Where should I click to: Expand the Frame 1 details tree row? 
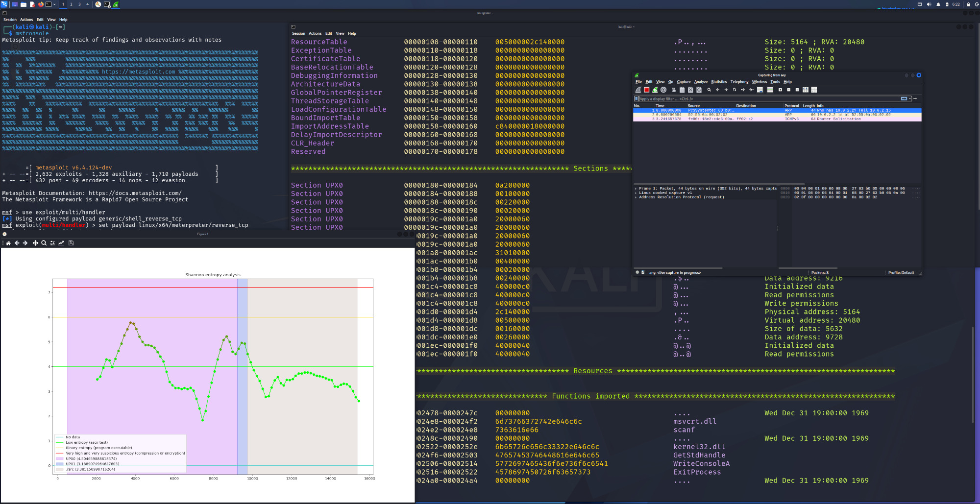pyautogui.click(x=636, y=188)
